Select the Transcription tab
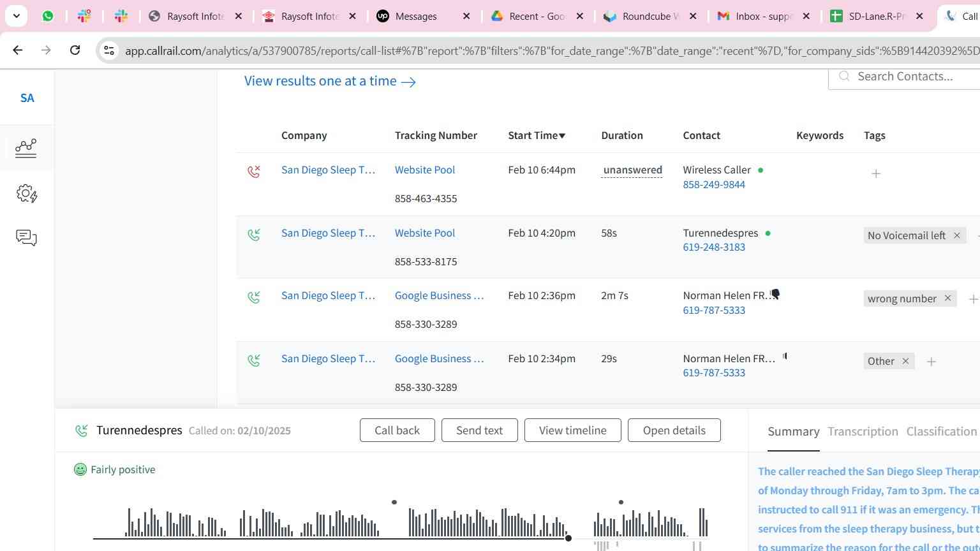The height and width of the screenshot is (551, 980). [x=863, y=432]
